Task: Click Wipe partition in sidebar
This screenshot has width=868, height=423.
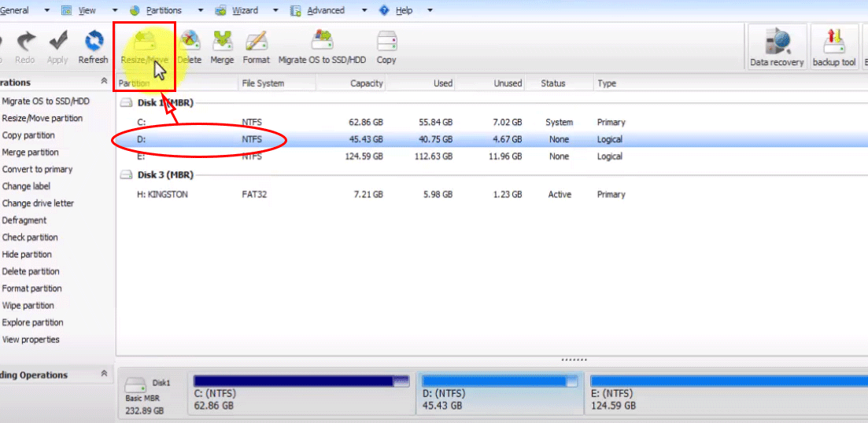Action: [28, 305]
